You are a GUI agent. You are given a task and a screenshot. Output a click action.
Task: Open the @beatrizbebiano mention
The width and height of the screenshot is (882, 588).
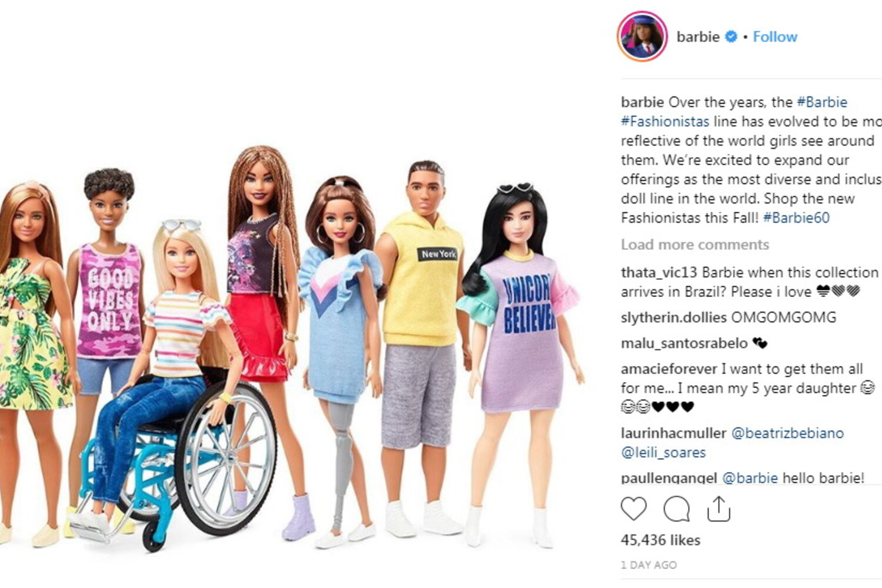pyautogui.click(x=787, y=433)
